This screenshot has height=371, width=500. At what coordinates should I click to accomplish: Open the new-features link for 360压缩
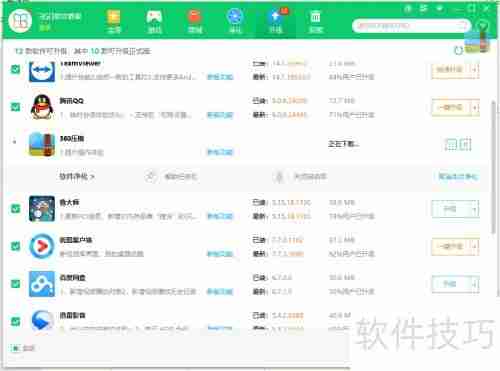click(220, 152)
